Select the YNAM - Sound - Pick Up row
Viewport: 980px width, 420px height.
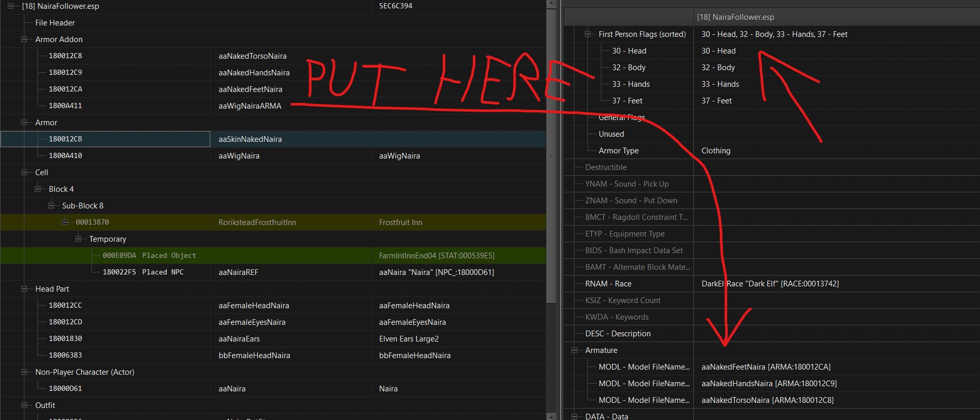pos(627,184)
